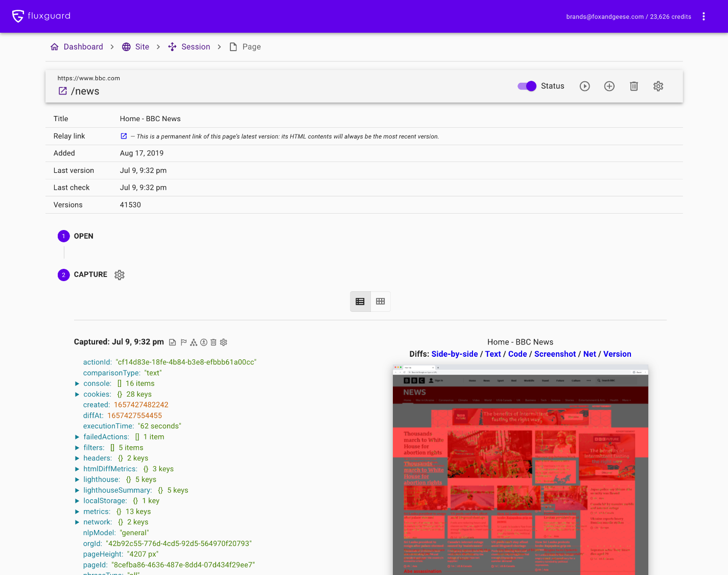Expand the cookies object node
The height and width of the screenshot is (575, 728).
click(x=77, y=394)
